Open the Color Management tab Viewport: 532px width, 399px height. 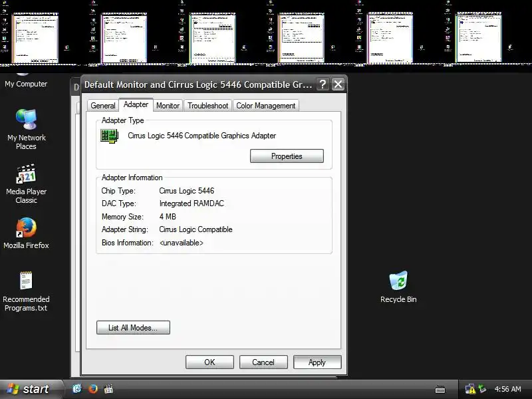pyautogui.click(x=265, y=106)
